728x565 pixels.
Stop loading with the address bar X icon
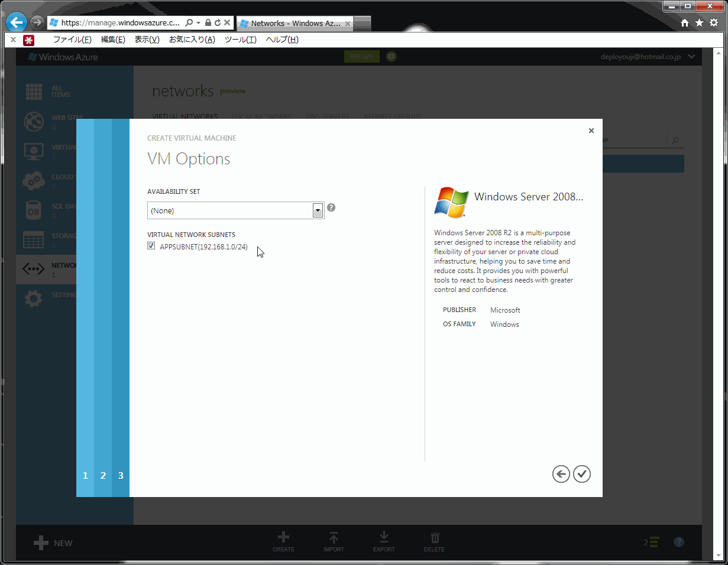227,22
